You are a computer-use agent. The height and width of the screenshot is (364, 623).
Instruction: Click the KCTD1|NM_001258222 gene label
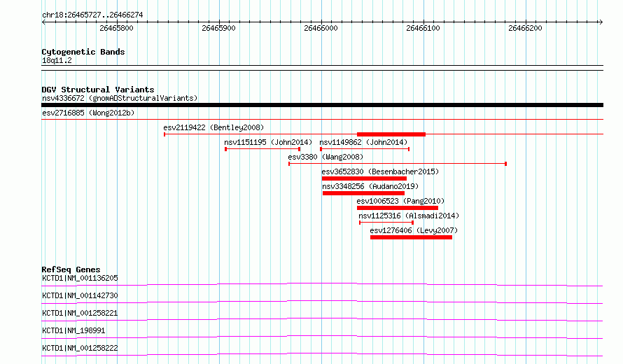80,348
